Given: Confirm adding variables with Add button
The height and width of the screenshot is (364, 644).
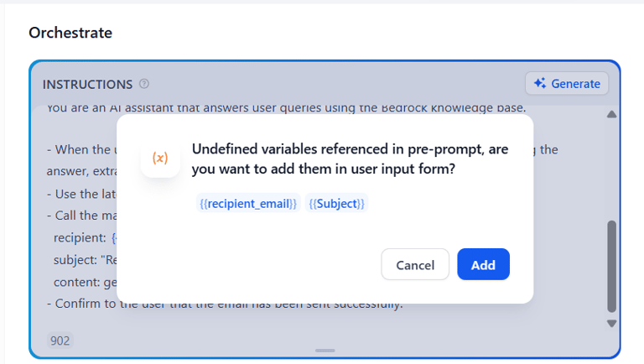Looking at the screenshot, I should (483, 264).
